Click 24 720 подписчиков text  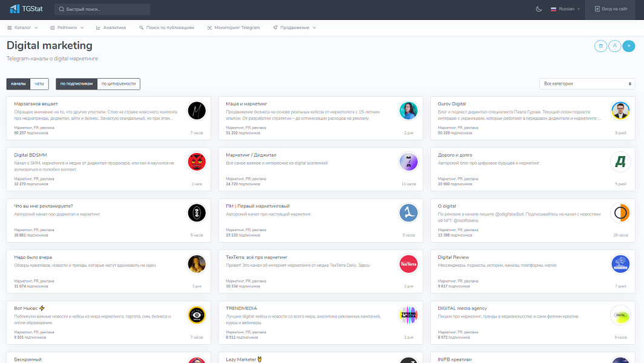[x=243, y=184]
